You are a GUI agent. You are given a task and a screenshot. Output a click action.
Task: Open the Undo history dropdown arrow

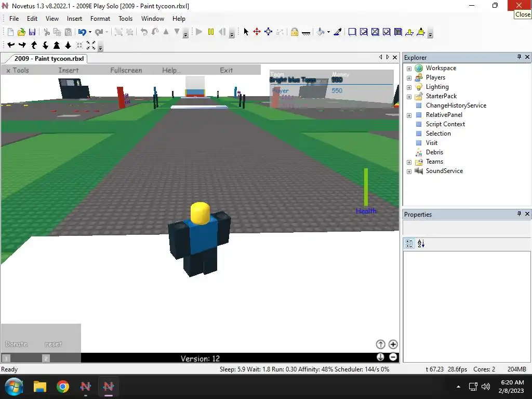pos(90,32)
